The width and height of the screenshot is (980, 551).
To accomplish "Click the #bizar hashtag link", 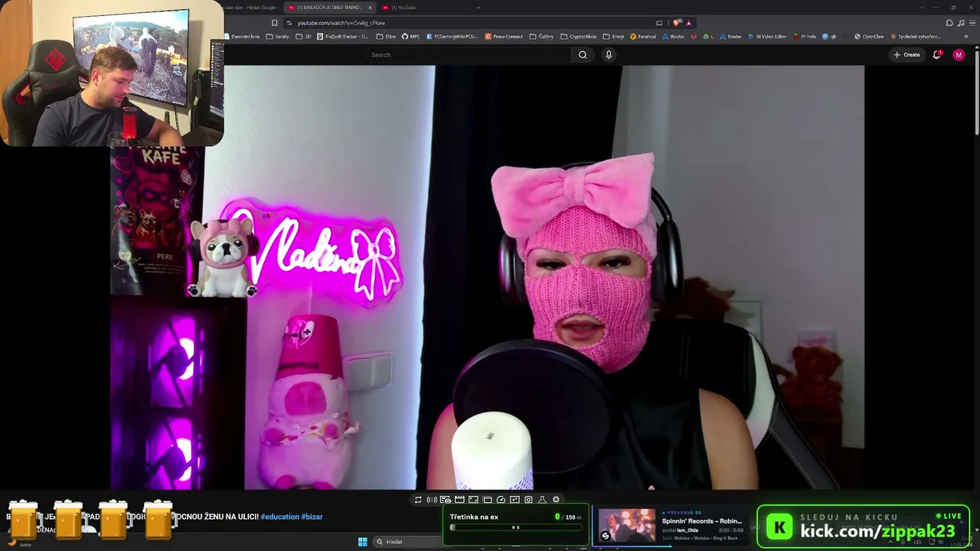I will (312, 517).
